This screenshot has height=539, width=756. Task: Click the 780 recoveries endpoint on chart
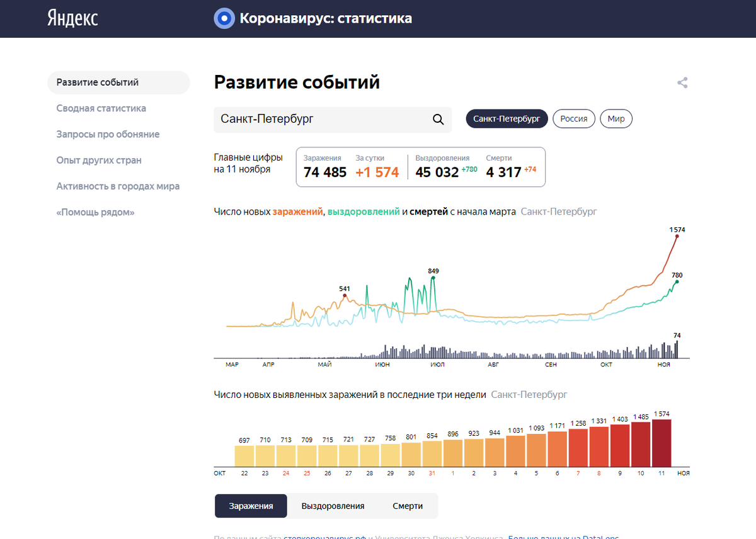click(677, 281)
